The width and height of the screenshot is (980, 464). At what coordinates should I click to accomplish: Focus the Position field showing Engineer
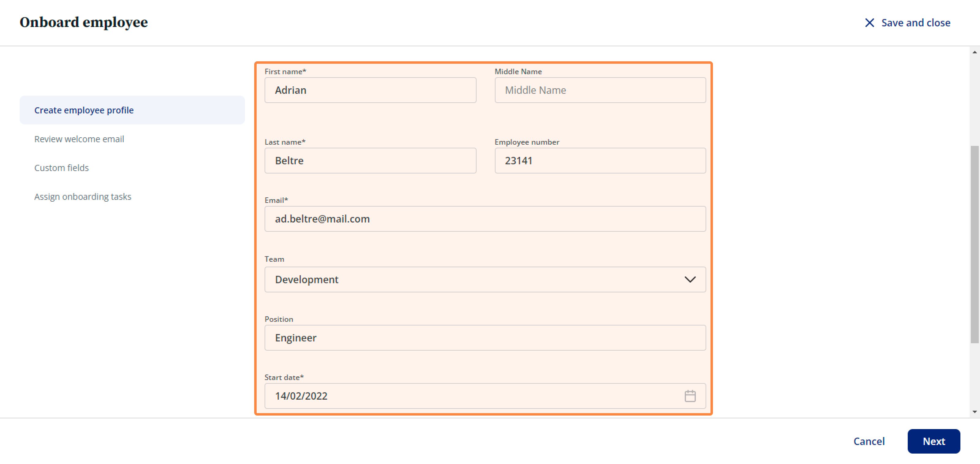pos(485,338)
